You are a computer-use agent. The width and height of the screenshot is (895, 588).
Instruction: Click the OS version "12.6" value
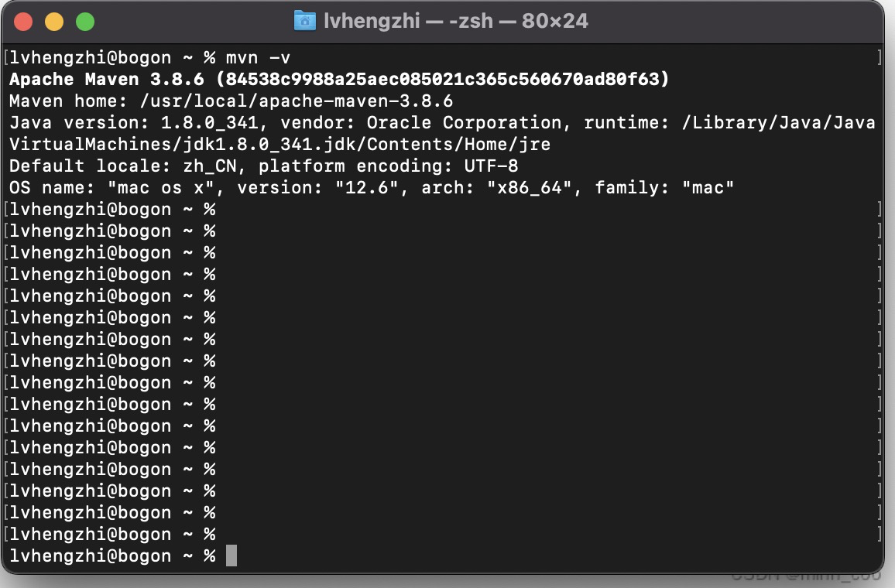[372, 188]
